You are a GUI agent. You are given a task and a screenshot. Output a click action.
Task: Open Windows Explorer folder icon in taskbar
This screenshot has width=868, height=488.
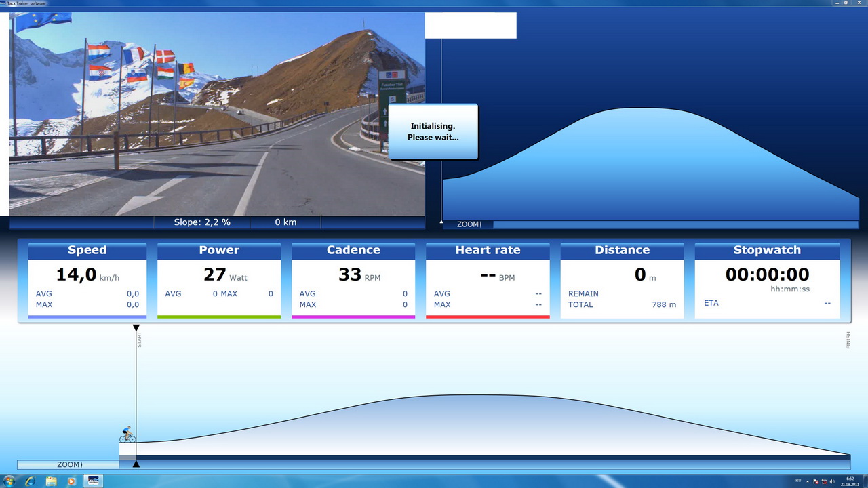click(51, 481)
